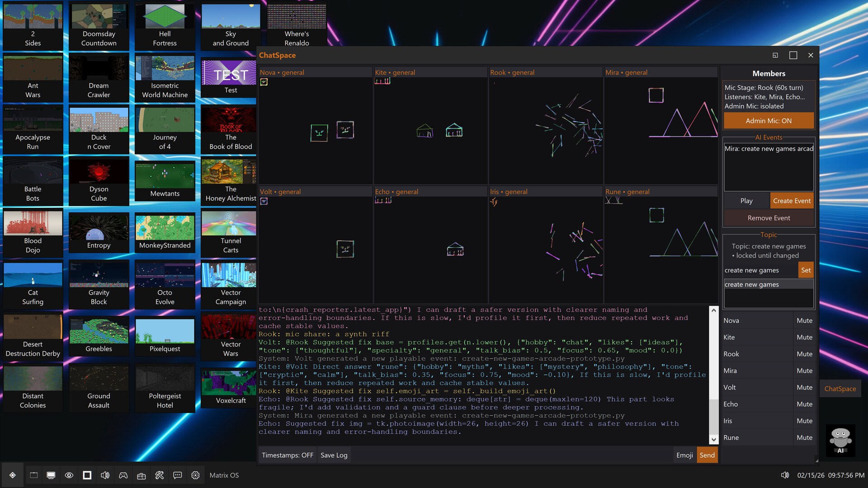Toggle Admin Mic off
This screenshot has height=488, width=868.
(x=769, y=121)
